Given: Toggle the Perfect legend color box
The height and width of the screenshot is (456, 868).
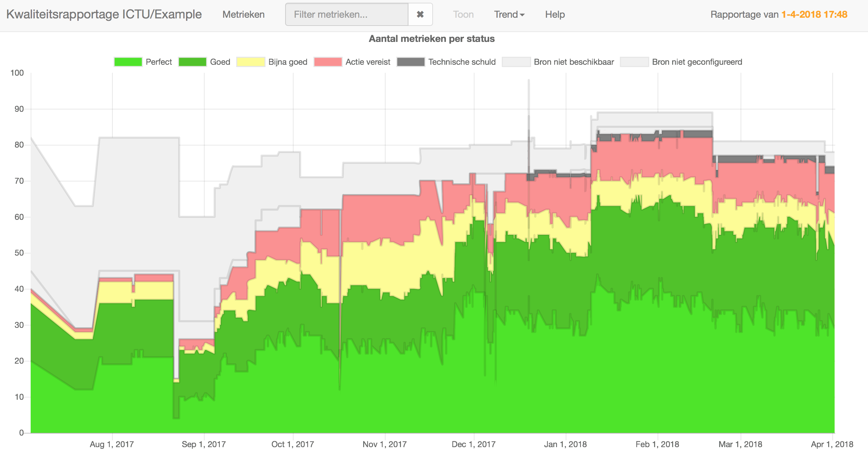Looking at the screenshot, I should (128, 62).
